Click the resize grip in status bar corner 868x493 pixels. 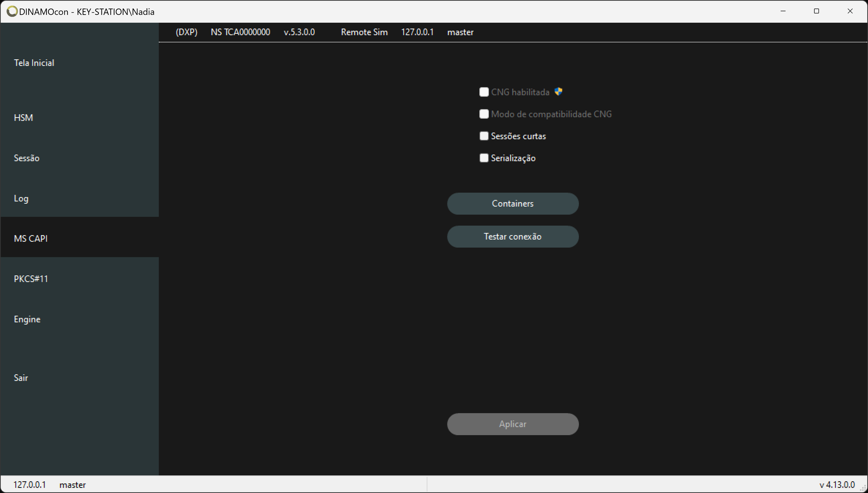[863, 488]
